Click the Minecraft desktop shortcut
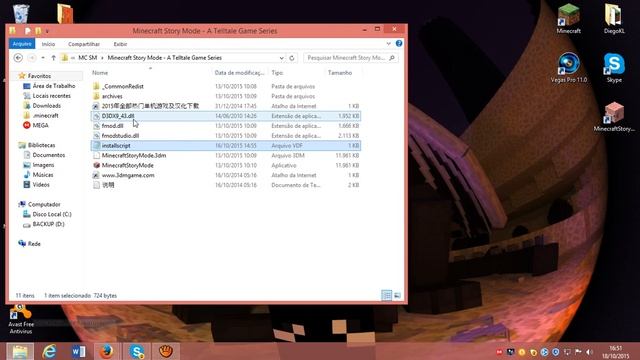The image size is (640, 360). (569, 19)
